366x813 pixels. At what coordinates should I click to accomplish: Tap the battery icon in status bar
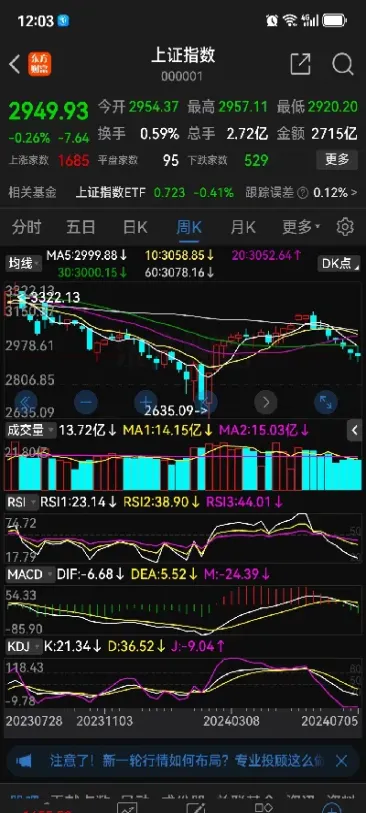tap(334, 21)
